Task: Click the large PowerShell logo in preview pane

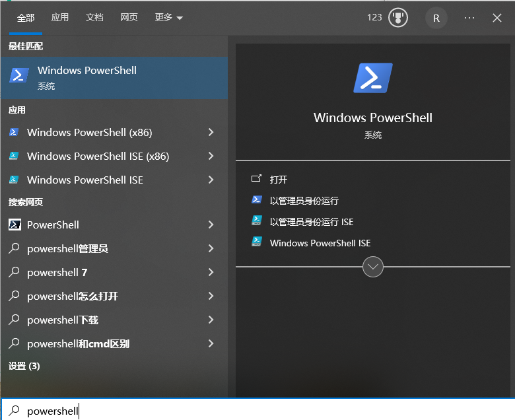Action: [x=373, y=78]
